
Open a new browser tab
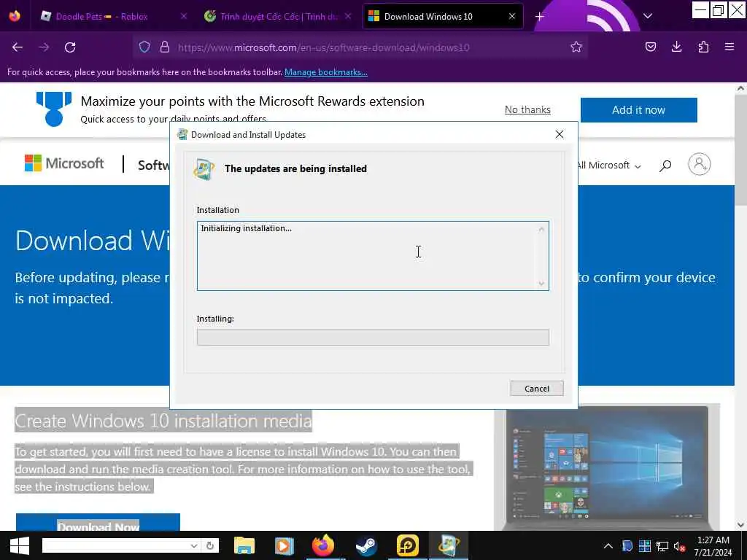coord(539,17)
